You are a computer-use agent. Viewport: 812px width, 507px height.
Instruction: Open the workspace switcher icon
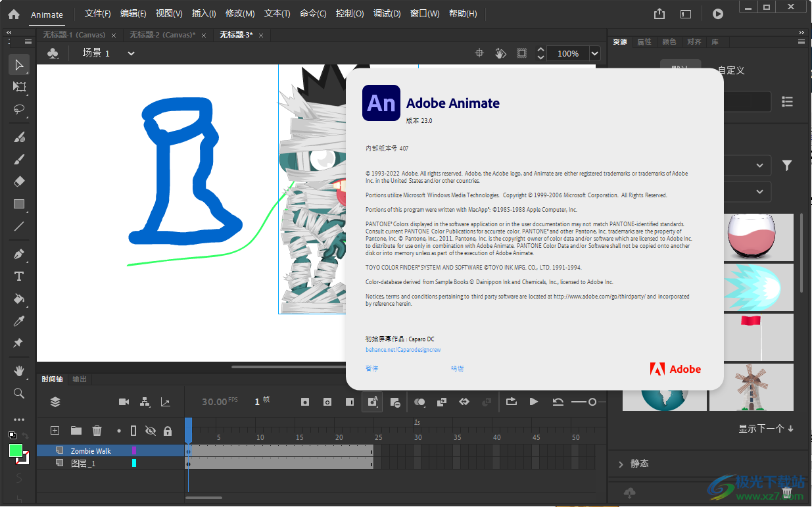(x=686, y=14)
